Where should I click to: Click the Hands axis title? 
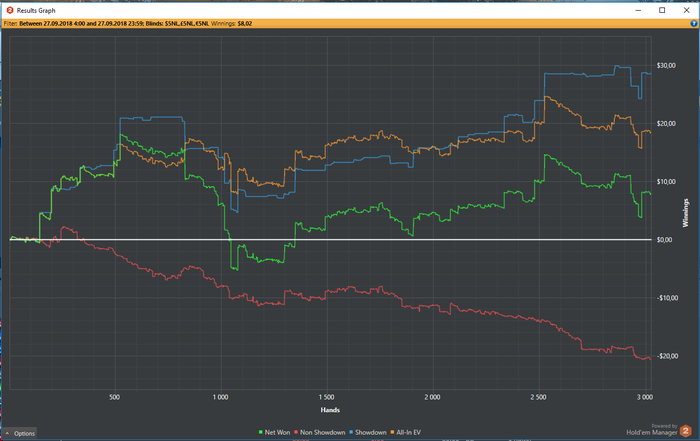pos(330,410)
